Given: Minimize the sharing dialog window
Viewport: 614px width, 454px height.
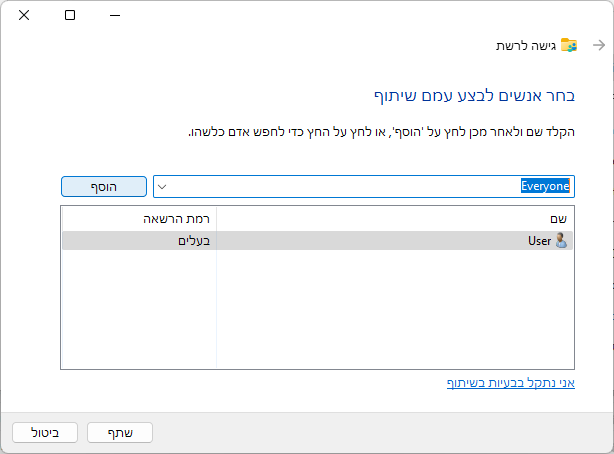Looking at the screenshot, I should pyautogui.click(x=116, y=15).
